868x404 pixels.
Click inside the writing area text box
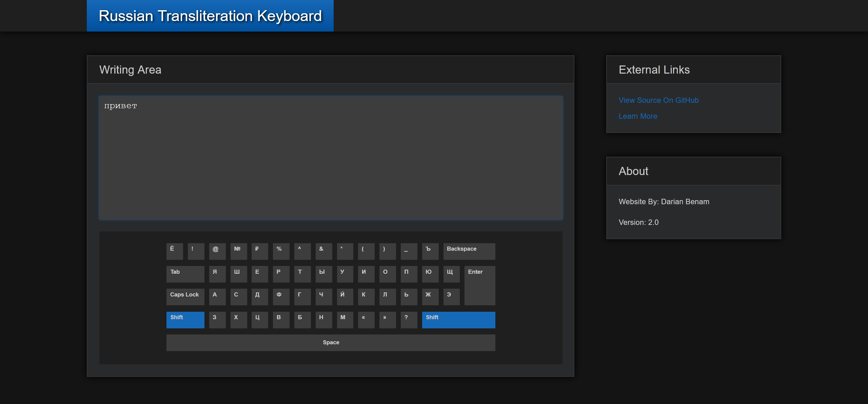point(331,158)
